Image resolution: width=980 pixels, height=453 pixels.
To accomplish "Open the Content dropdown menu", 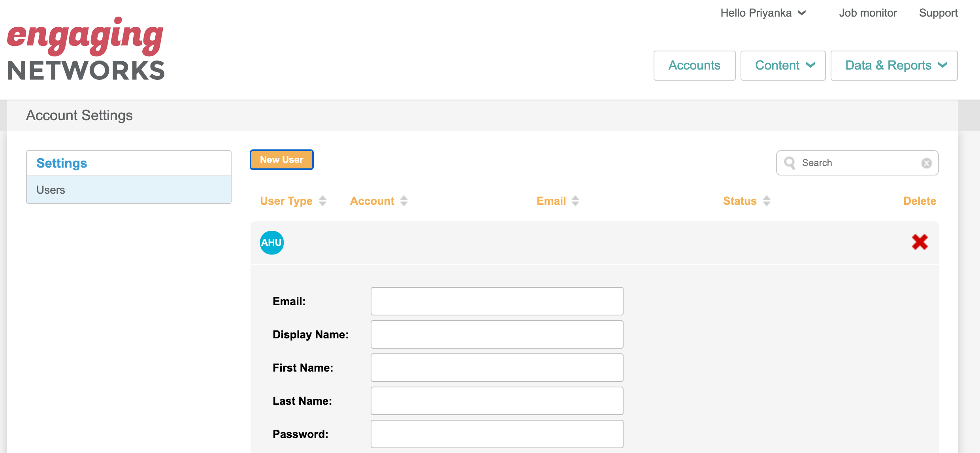I will [x=782, y=66].
